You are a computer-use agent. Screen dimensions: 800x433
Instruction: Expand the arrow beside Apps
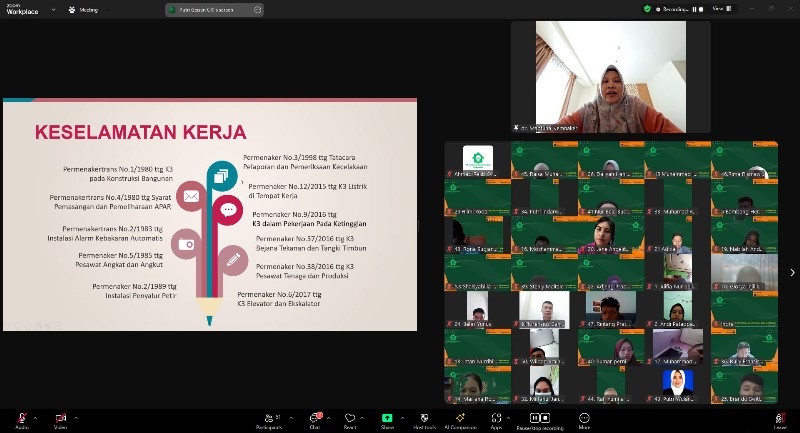point(508,418)
